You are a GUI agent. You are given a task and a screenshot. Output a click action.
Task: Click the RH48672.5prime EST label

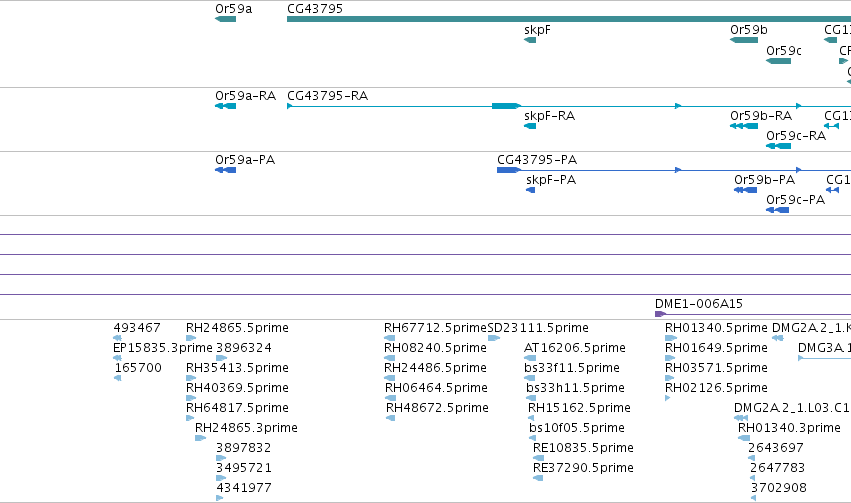pyautogui.click(x=437, y=408)
